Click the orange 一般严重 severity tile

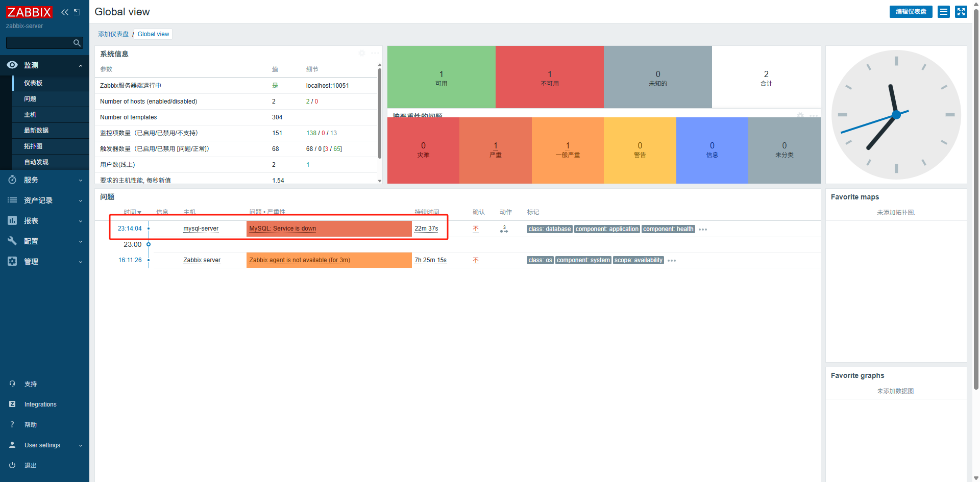click(x=568, y=150)
